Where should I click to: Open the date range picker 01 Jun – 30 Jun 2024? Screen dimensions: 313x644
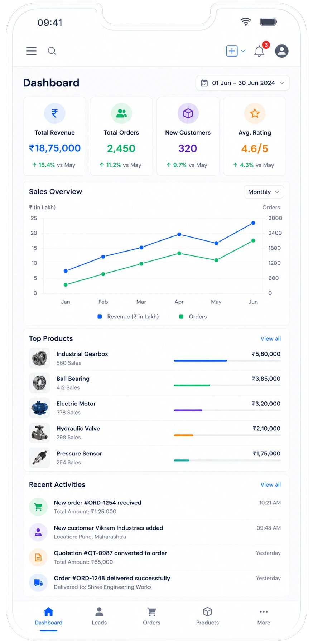242,83
